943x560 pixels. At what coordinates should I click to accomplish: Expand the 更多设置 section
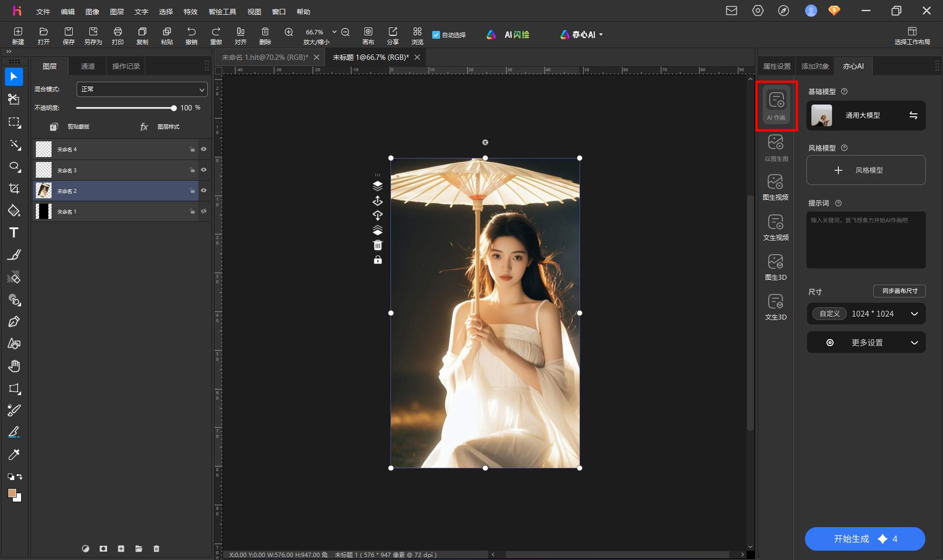[866, 343]
